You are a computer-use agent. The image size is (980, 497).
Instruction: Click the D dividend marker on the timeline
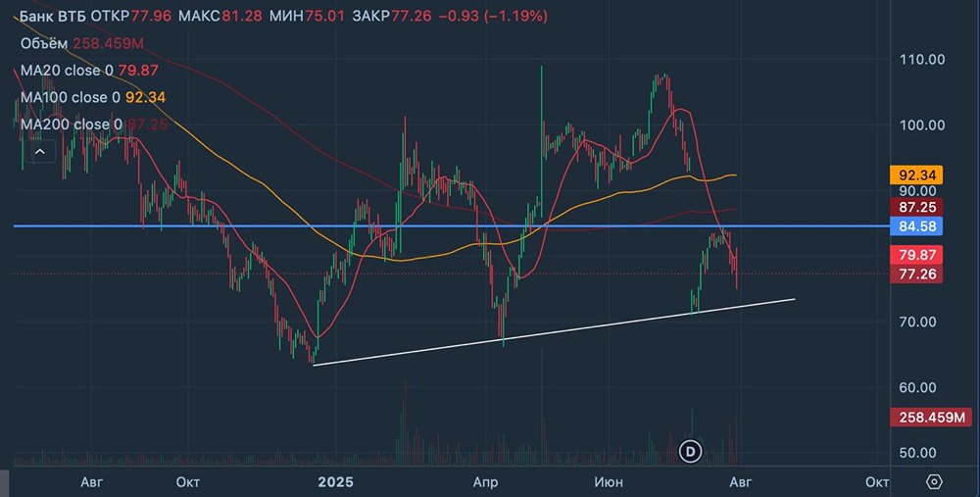coord(691,451)
